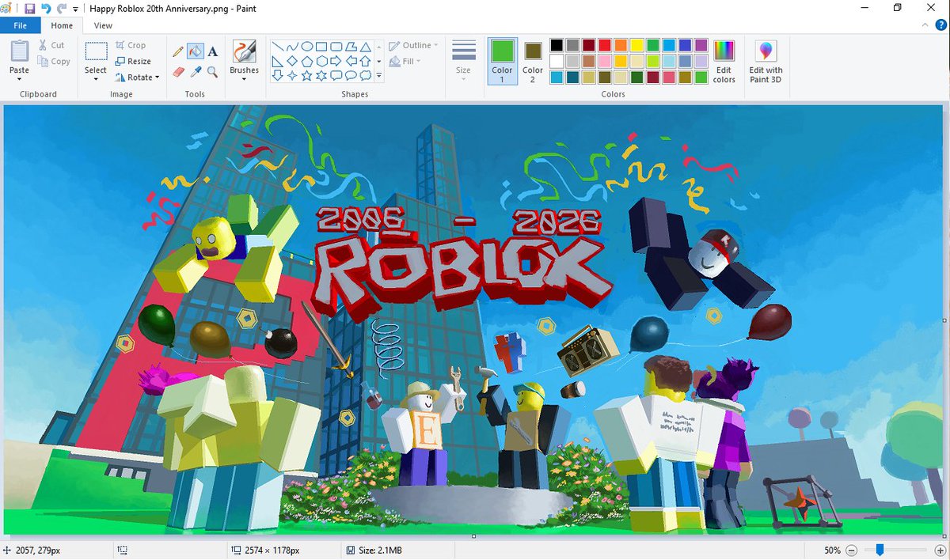Choose the Oval callout shape

click(351, 75)
